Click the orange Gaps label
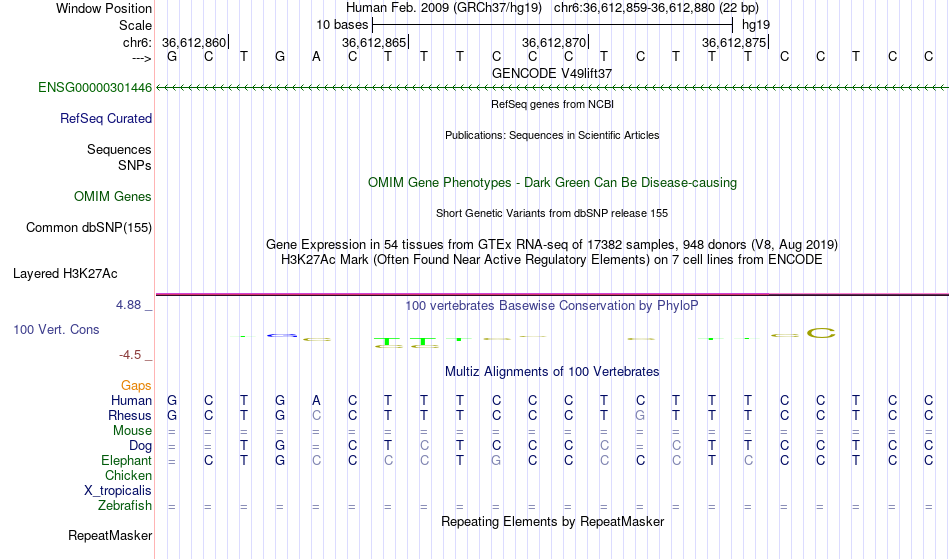This screenshot has height=559, width=950. [x=136, y=386]
